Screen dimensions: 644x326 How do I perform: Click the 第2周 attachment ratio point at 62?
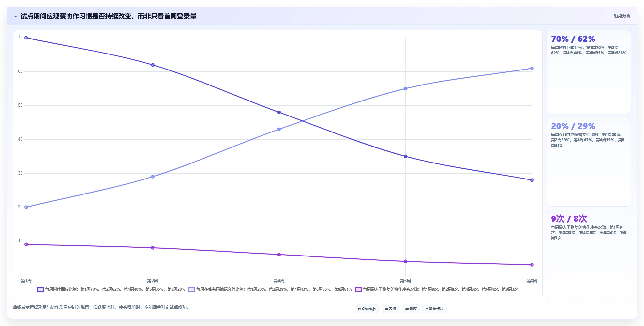pos(153,65)
